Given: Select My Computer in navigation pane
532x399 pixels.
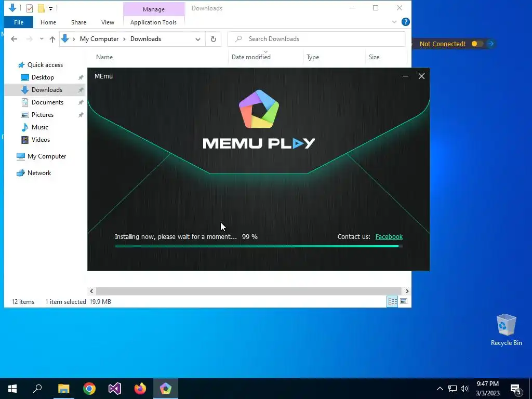Looking at the screenshot, I should [46, 156].
